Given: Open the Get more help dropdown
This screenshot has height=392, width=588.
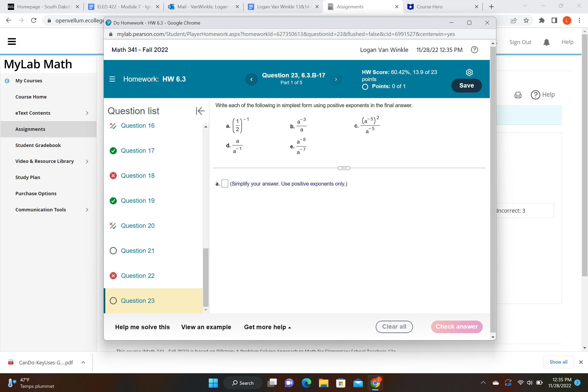Looking at the screenshot, I should pyautogui.click(x=267, y=327).
